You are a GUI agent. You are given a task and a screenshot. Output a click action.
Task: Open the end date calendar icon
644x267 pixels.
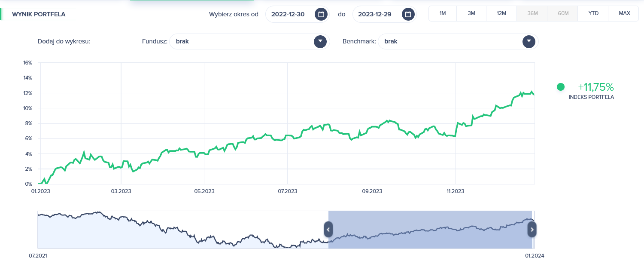coord(408,14)
